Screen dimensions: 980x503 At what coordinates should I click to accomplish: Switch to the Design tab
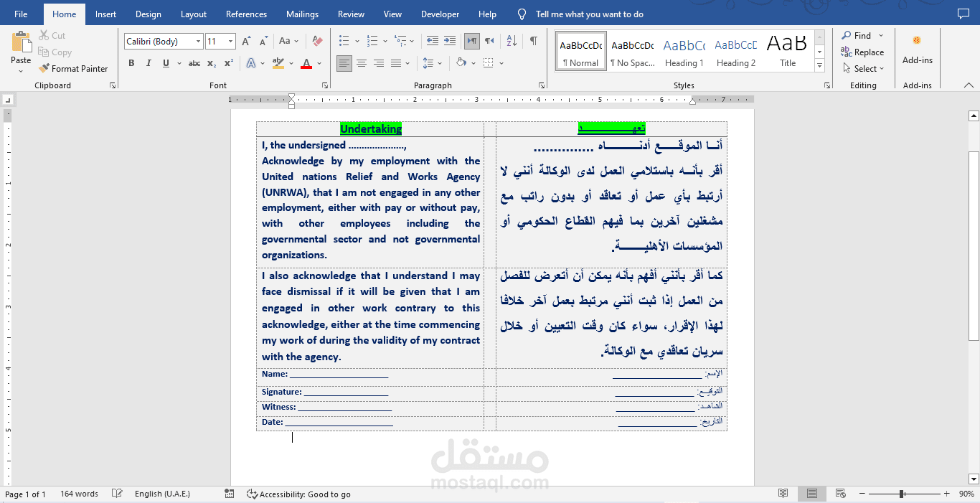point(148,14)
